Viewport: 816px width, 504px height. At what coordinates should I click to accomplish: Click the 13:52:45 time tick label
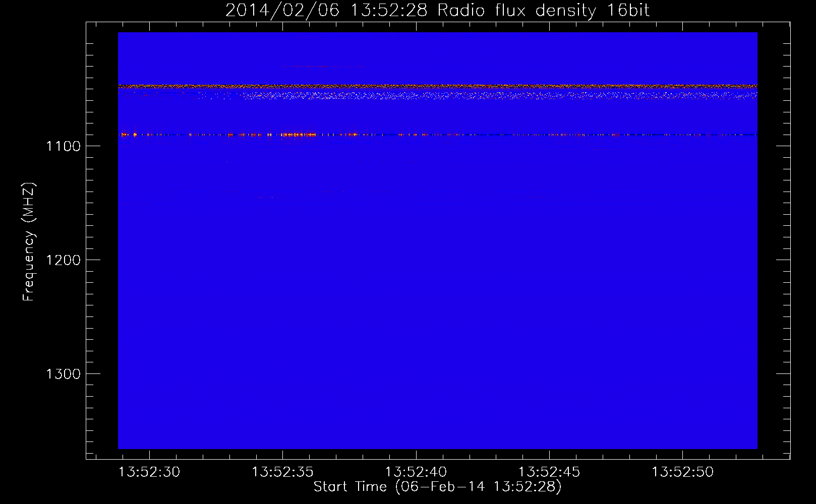click(549, 472)
